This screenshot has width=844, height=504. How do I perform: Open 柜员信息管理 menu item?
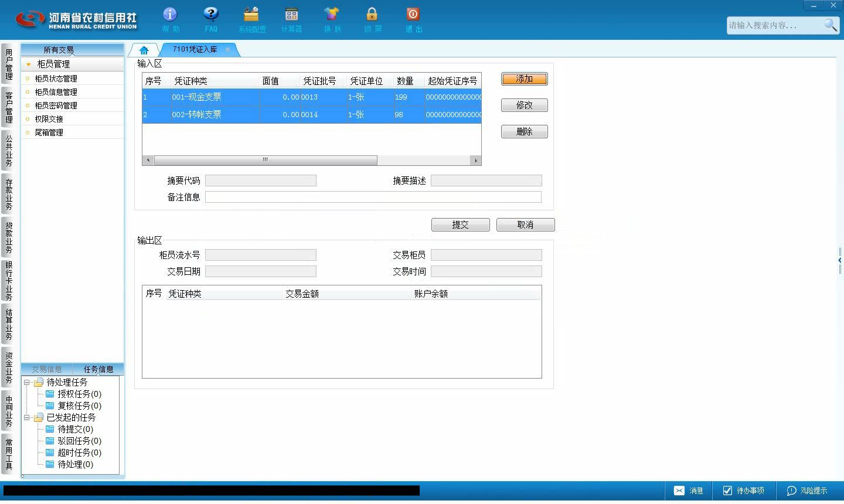(x=73, y=92)
